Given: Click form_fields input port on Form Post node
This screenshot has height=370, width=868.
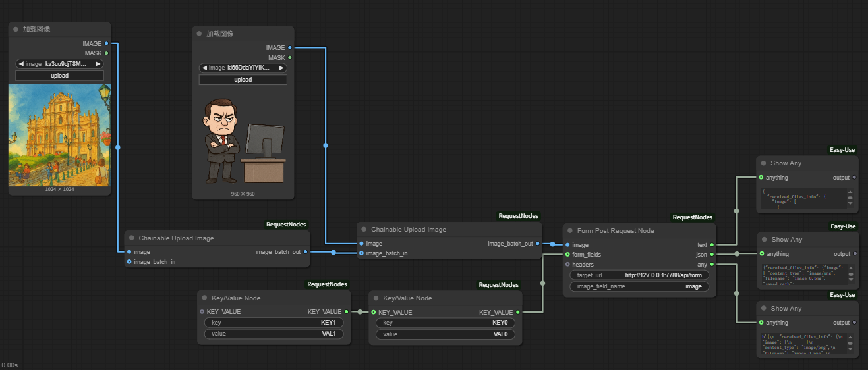Looking at the screenshot, I should [x=567, y=255].
